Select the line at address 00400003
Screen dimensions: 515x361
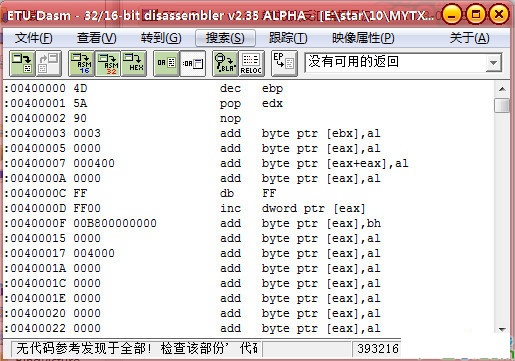pos(248,133)
